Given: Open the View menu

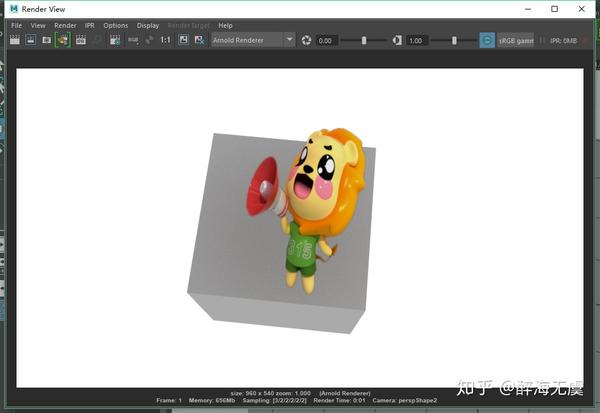Looking at the screenshot, I should (x=38, y=26).
